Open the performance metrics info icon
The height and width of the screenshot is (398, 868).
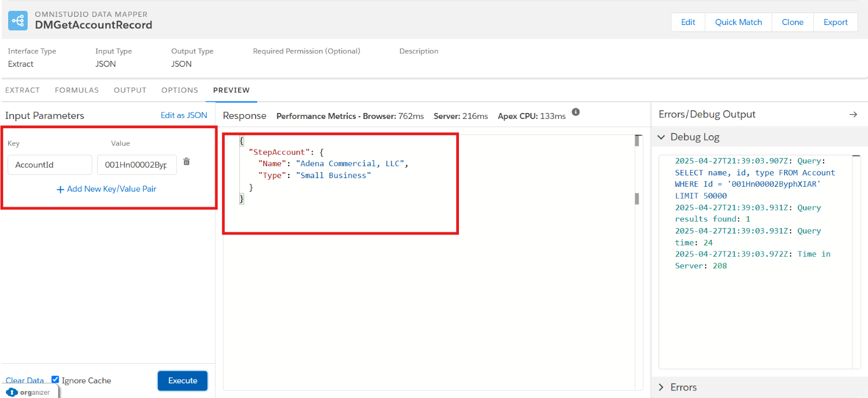pos(576,112)
